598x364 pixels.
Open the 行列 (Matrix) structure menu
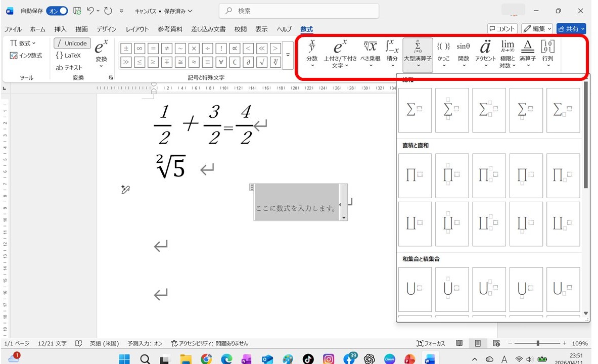547,53
